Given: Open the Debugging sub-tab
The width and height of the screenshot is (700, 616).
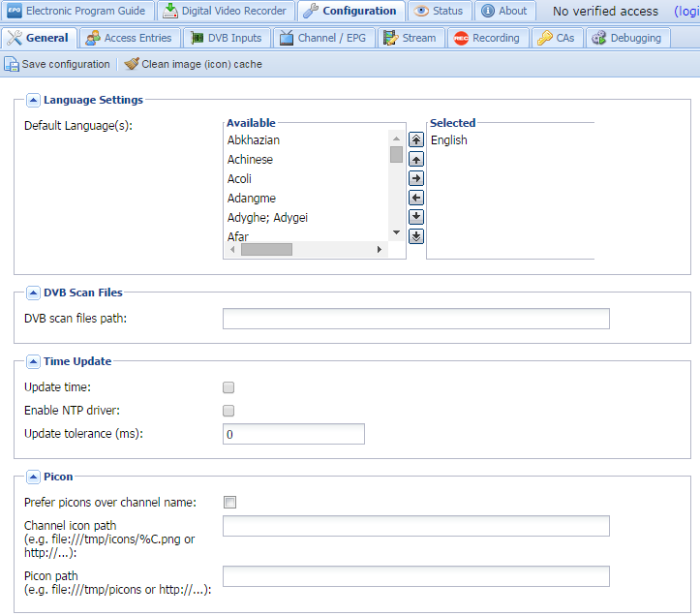Looking at the screenshot, I should click(627, 38).
